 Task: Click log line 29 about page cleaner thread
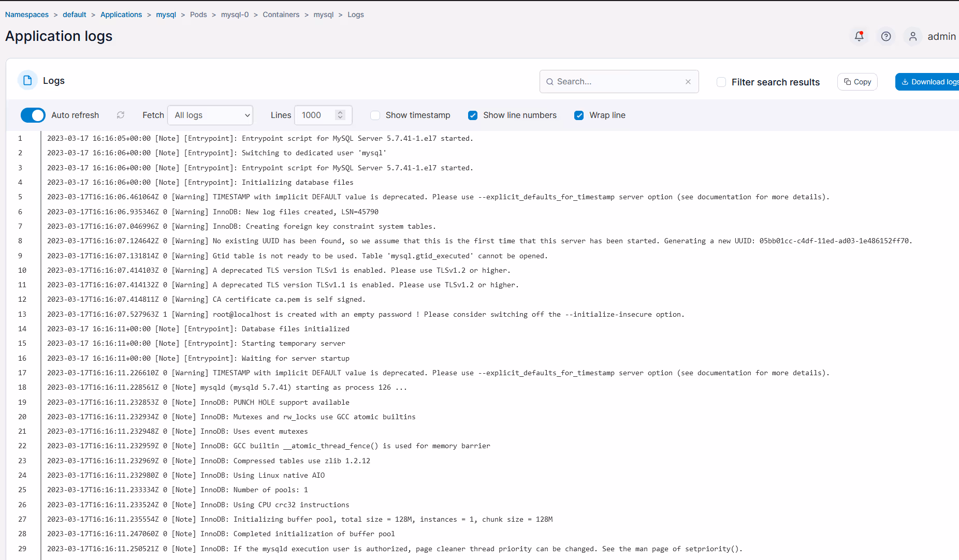pos(395,549)
